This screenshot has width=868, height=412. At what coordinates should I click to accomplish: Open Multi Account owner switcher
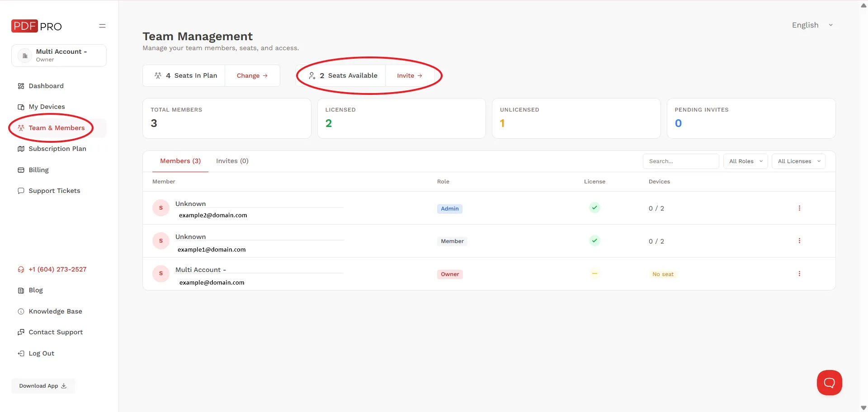click(x=59, y=56)
